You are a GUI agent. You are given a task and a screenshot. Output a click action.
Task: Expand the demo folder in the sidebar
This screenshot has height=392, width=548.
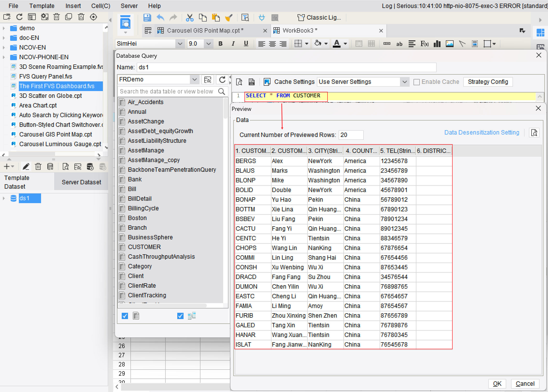tap(4, 28)
